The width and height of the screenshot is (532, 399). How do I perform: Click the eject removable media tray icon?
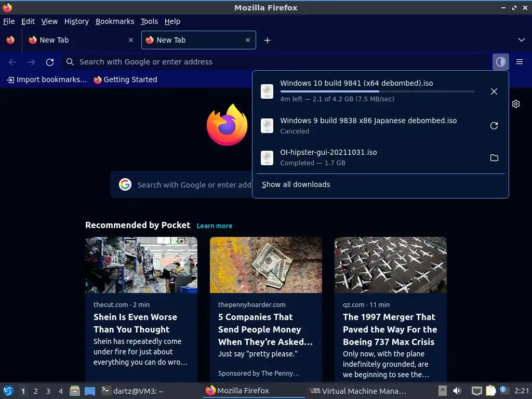[x=443, y=391]
